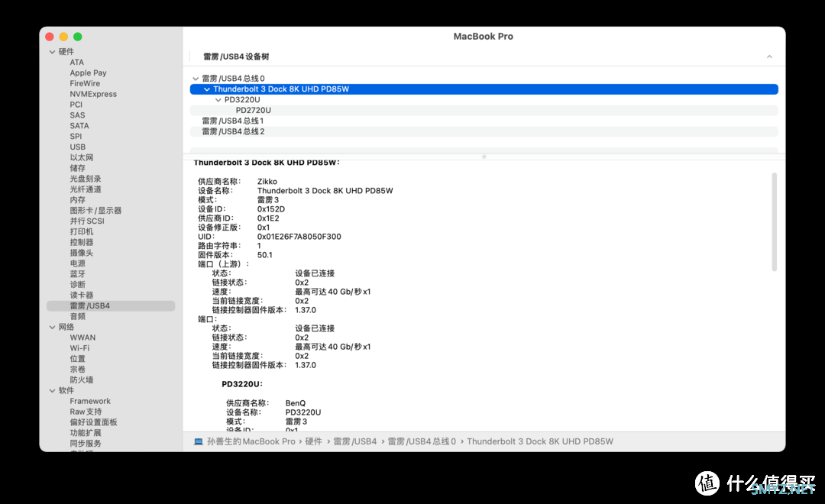Select Apple Pay in the sidebar
This screenshot has height=504, width=825.
88,73
